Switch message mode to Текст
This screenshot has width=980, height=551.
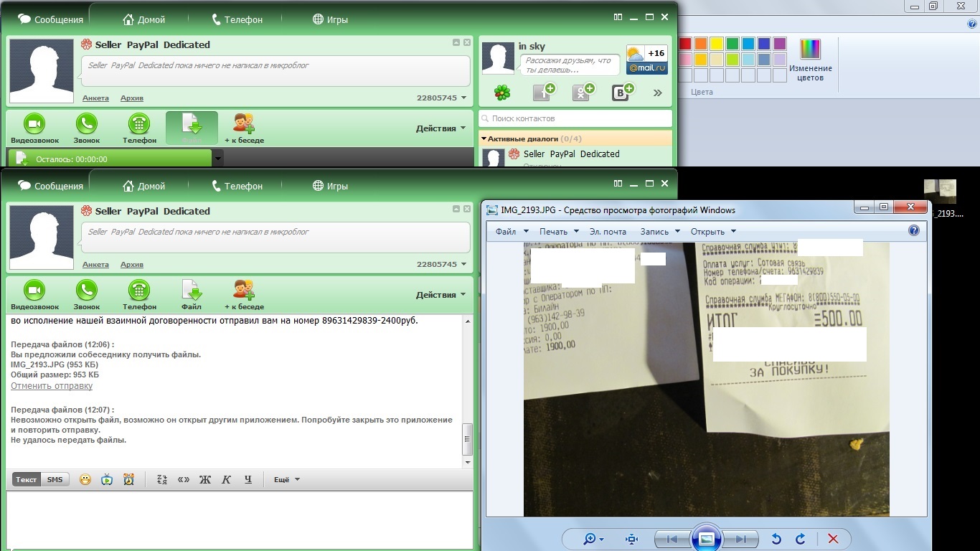click(27, 479)
